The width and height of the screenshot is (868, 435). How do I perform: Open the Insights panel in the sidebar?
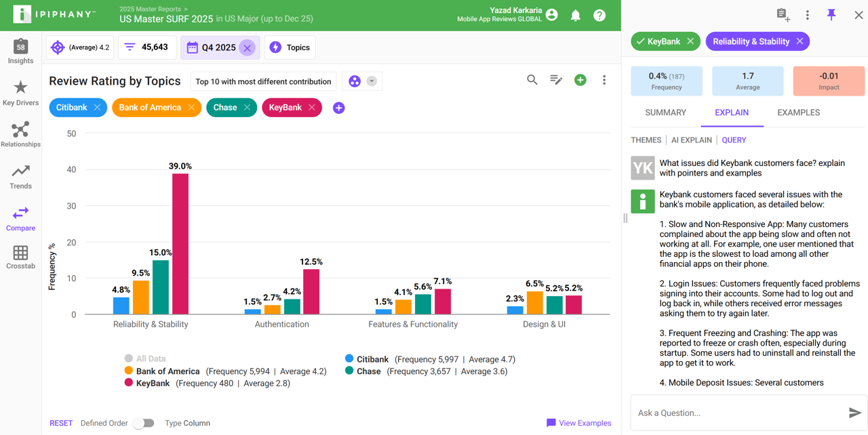click(x=20, y=51)
